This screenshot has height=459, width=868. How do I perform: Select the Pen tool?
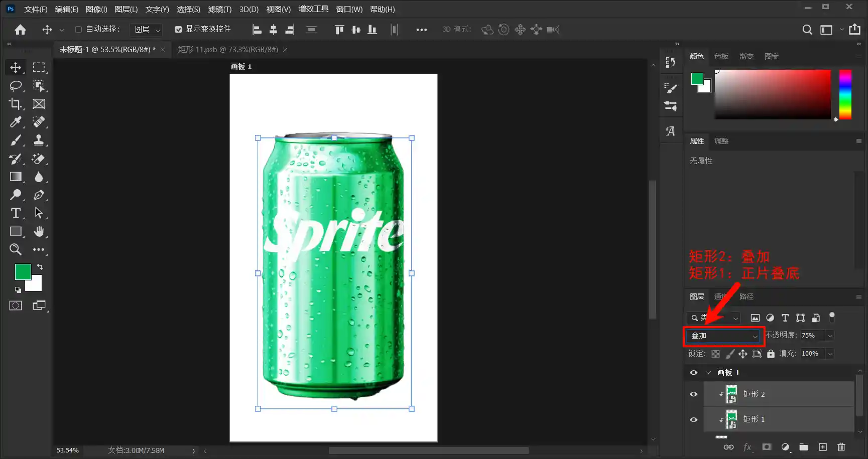(x=39, y=195)
